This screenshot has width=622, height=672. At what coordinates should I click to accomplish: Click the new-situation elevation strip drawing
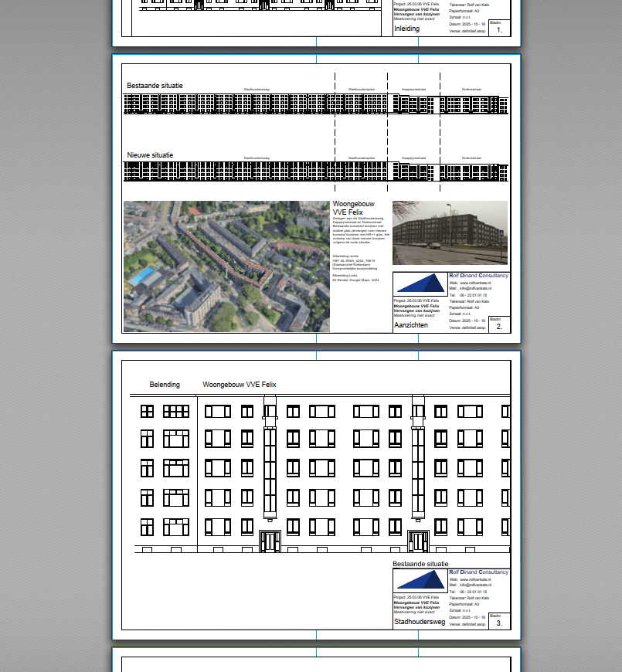[x=316, y=171]
